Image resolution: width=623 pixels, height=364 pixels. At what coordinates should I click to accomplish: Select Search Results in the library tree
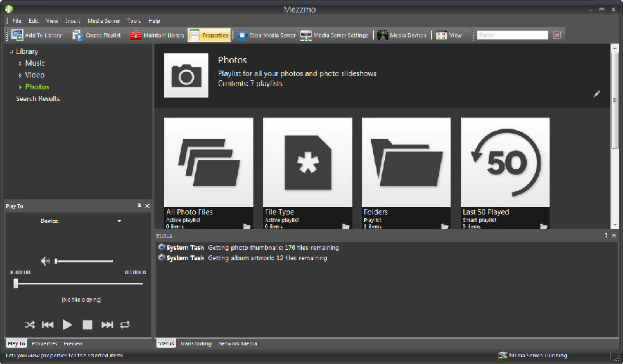coord(38,99)
